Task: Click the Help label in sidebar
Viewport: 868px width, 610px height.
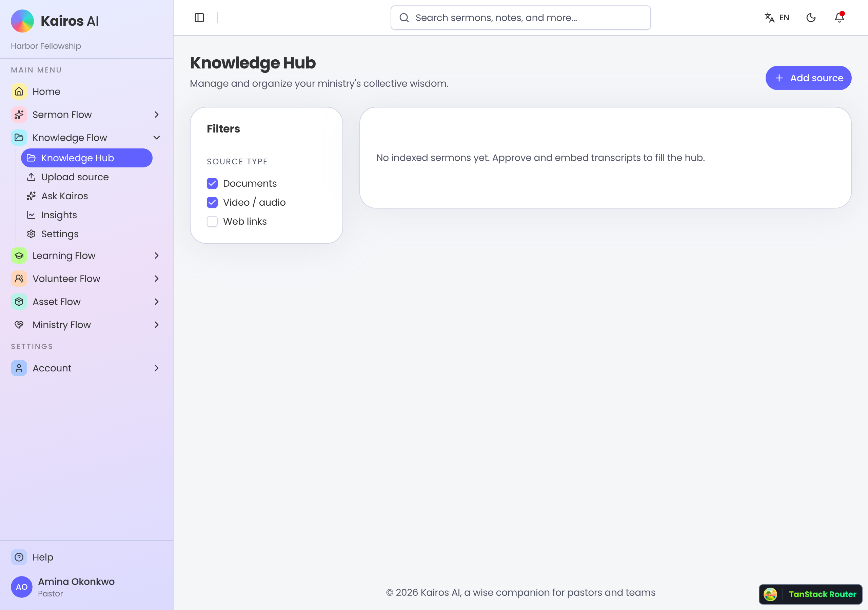Action: click(x=43, y=557)
